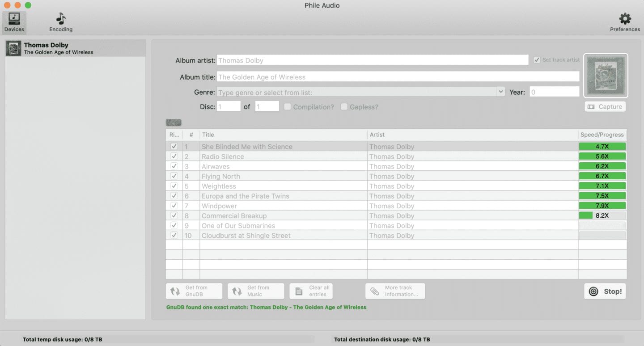Click the Title column header
This screenshot has height=346, width=644.
coord(283,135)
